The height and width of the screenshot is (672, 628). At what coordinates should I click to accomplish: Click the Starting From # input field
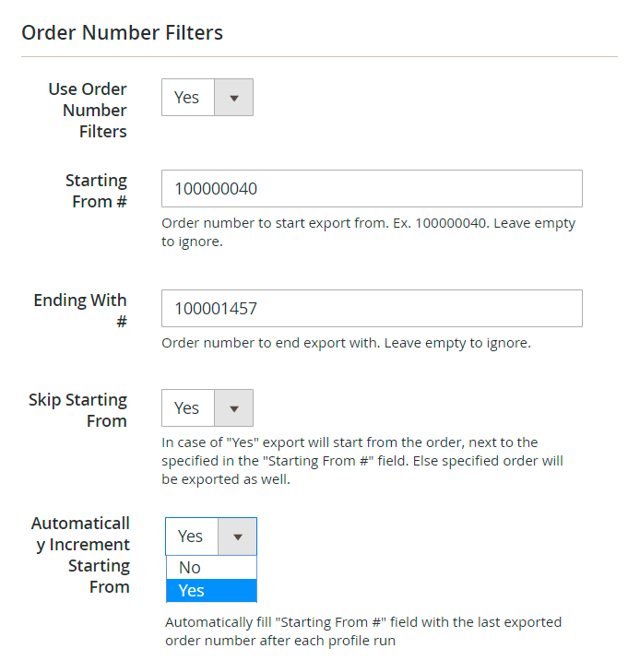click(x=372, y=189)
